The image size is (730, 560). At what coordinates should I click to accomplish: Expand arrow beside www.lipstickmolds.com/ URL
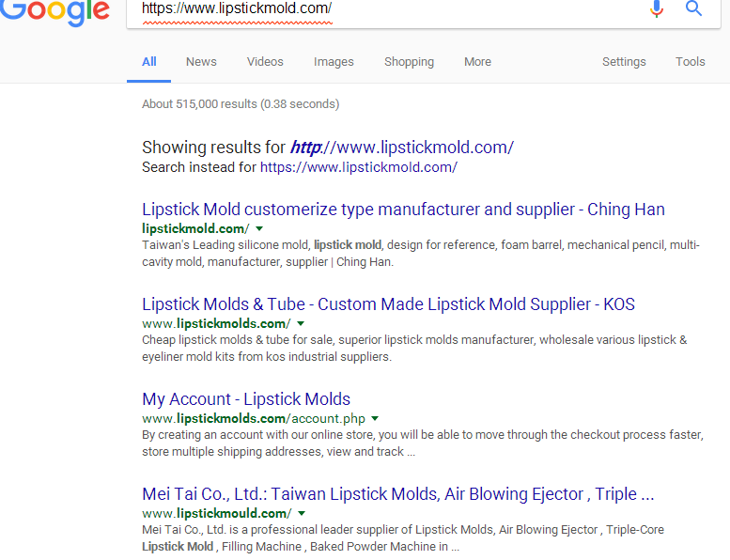point(301,323)
